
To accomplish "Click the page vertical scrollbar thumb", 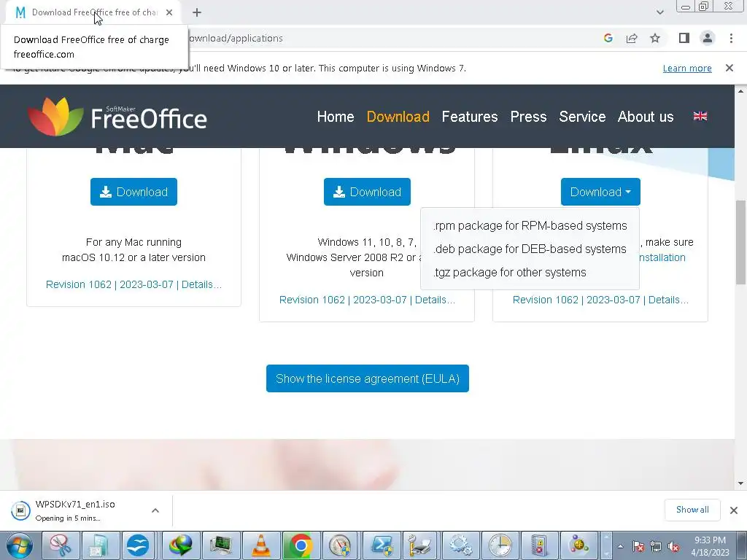I will pyautogui.click(x=741, y=242).
